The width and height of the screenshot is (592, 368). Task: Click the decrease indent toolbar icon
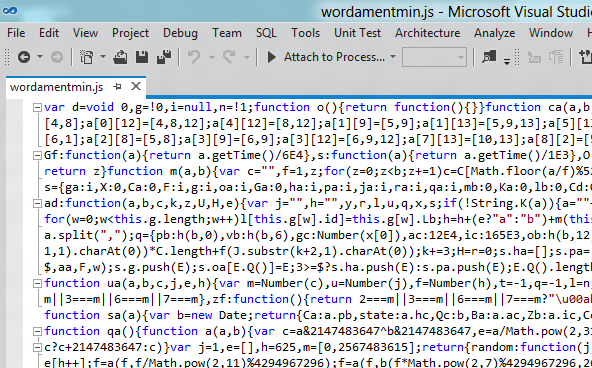click(534, 57)
